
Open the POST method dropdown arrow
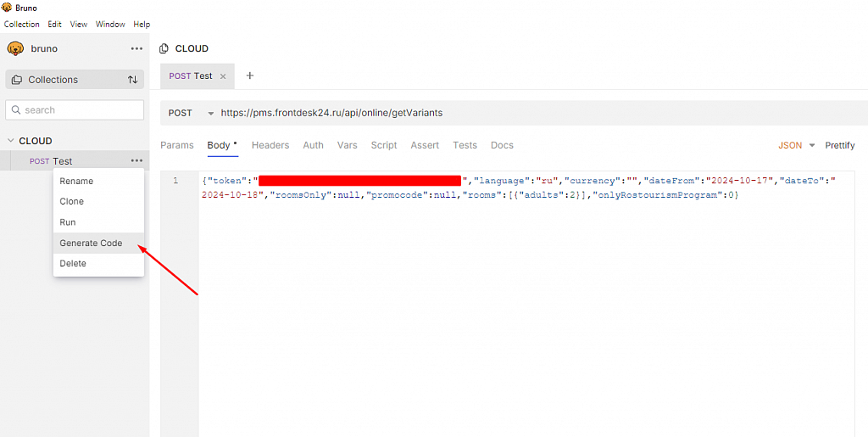[x=210, y=113]
